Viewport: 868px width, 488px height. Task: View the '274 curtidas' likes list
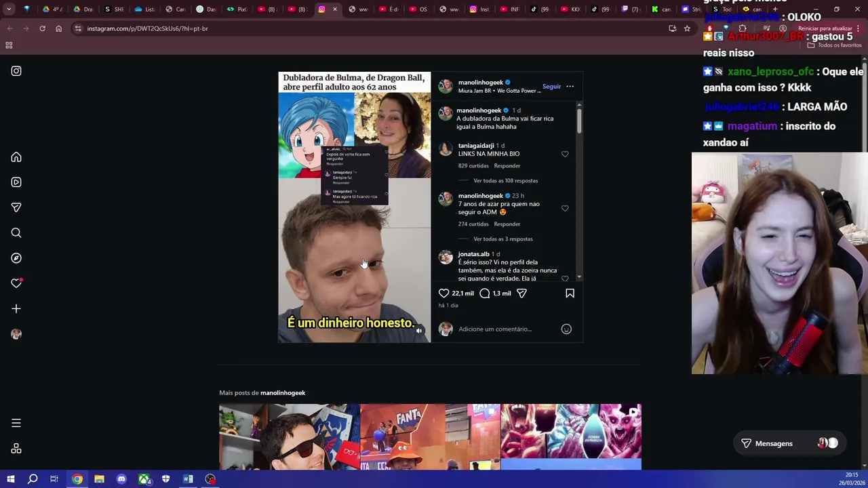(x=473, y=224)
